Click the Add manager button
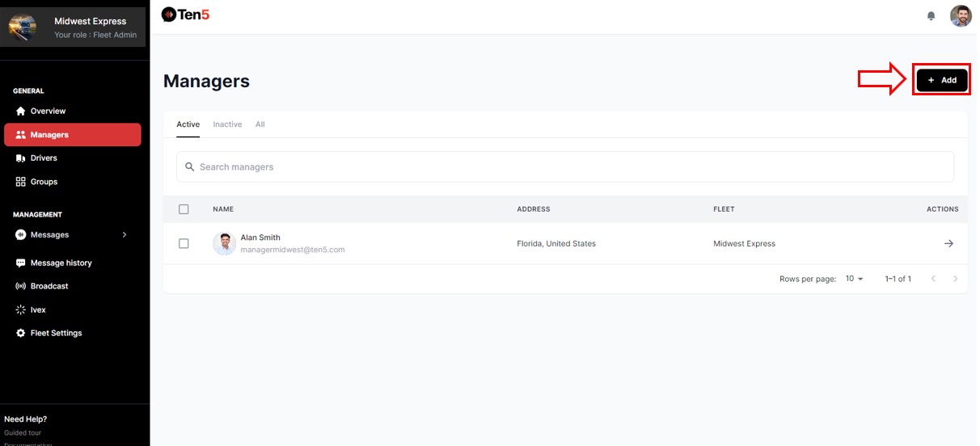The height and width of the screenshot is (446, 980). (941, 80)
